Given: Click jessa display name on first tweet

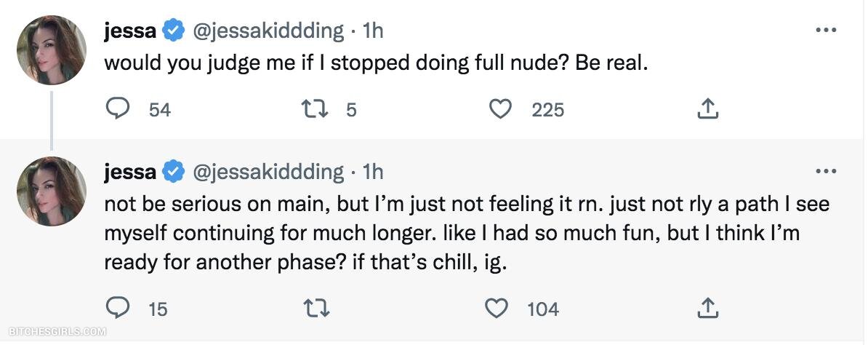Looking at the screenshot, I should (130, 31).
